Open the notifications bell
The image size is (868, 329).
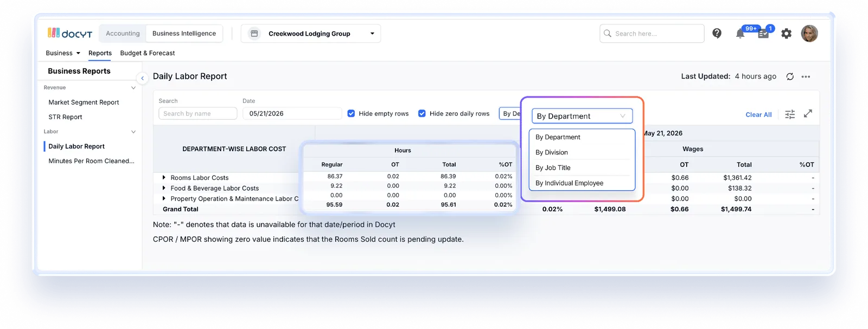point(740,34)
